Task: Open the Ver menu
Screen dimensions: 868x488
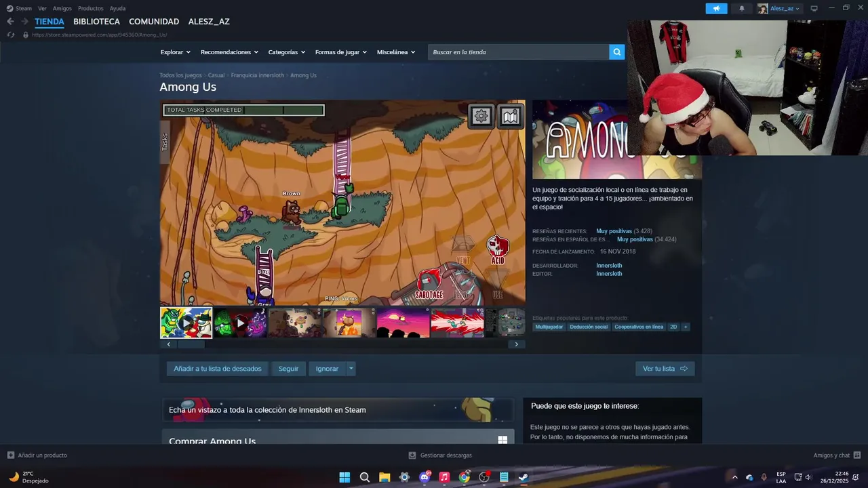Action: 42,8
